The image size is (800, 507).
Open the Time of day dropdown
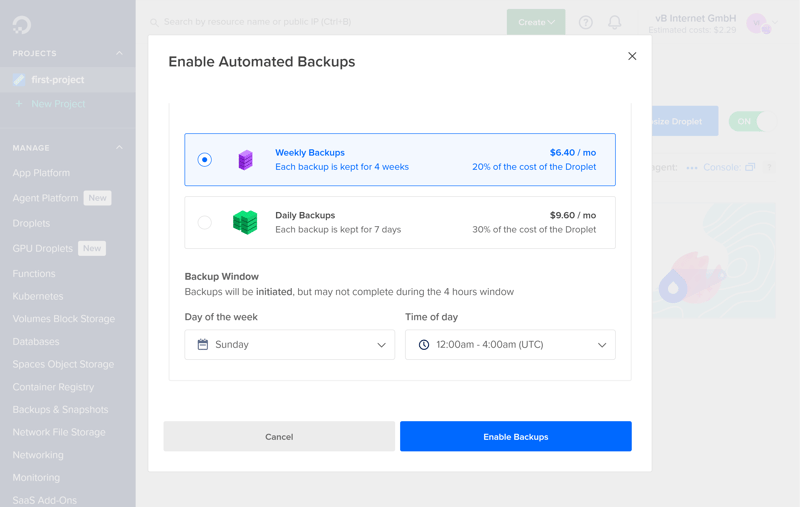click(510, 345)
